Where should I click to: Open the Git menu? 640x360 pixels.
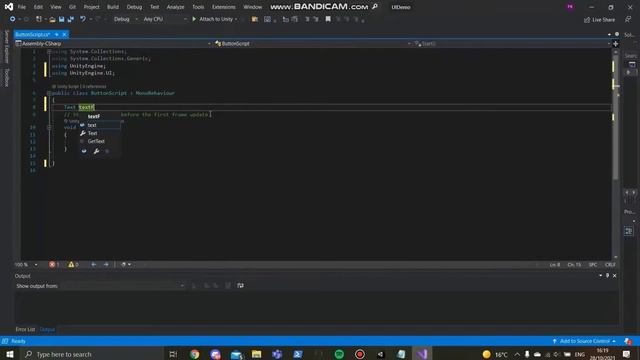(72, 7)
